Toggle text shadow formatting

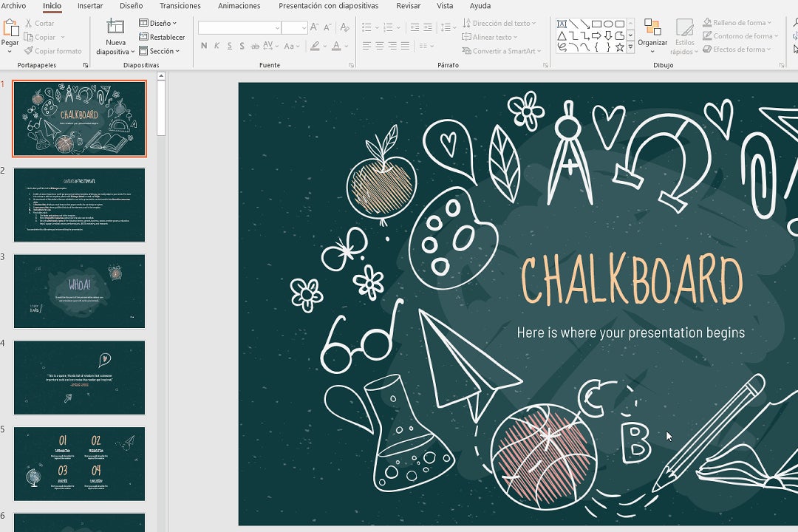[x=242, y=46]
